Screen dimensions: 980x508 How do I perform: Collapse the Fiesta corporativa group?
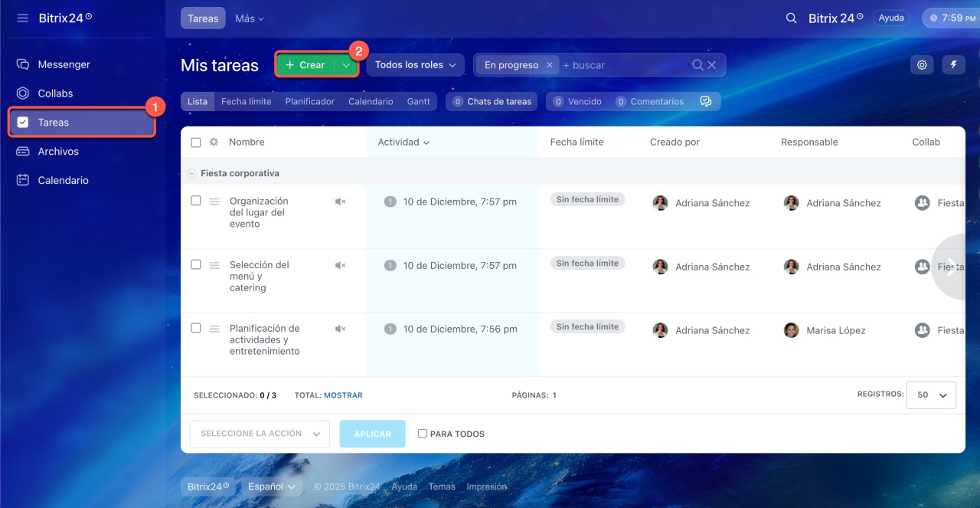tap(191, 173)
